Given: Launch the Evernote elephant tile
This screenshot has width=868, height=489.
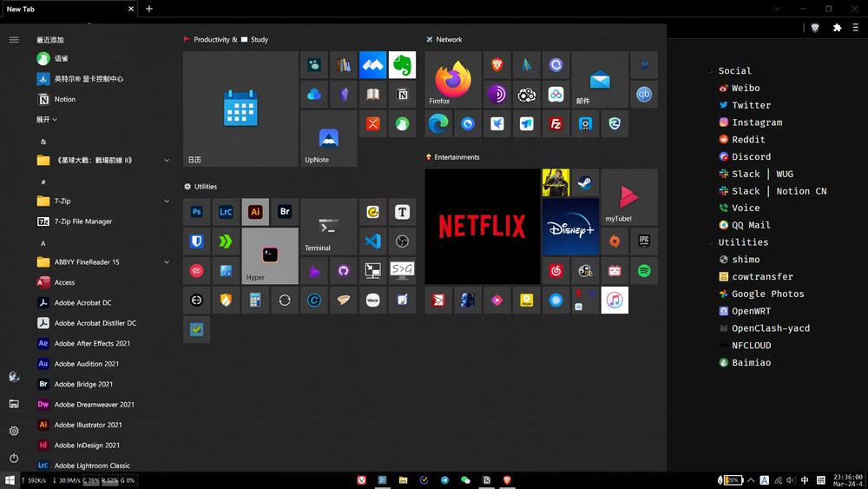Looking at the screenshot, I should point(402,65).
